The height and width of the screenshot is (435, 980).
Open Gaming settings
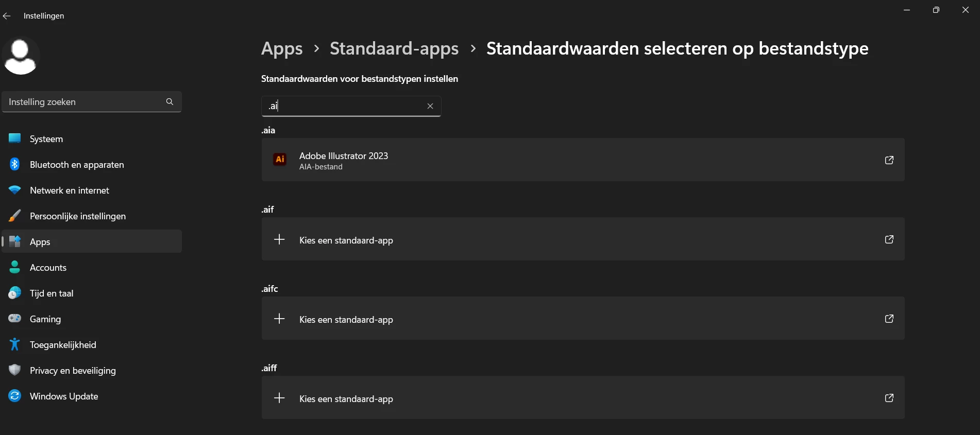(x=92, y=319)
